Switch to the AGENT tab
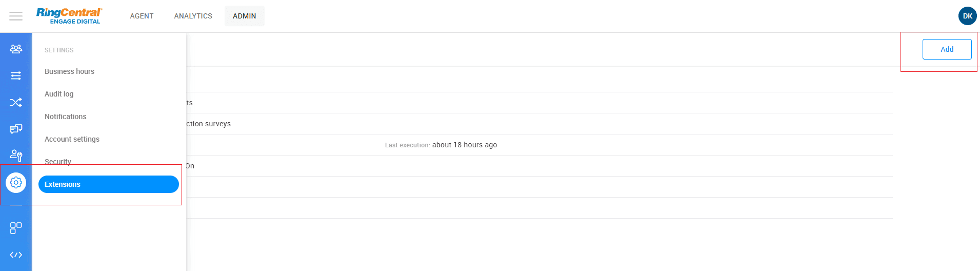The width and height of the screenshot is (980, 271). click(x=142, y=16)
